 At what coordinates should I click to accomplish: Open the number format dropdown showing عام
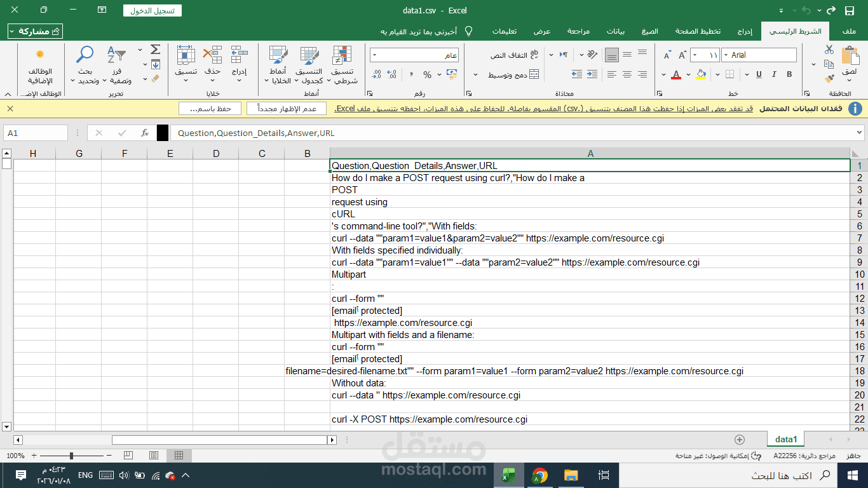(414, 55)
